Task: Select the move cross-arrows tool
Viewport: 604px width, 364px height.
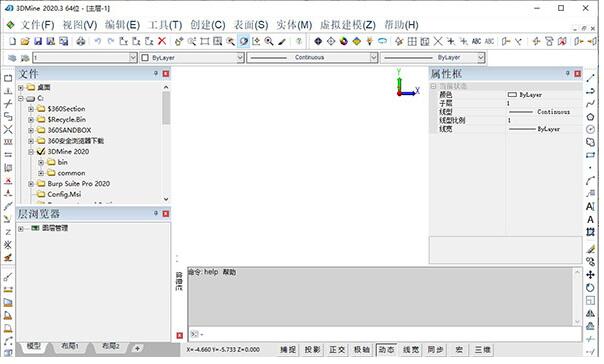Action: coord(590,275)
